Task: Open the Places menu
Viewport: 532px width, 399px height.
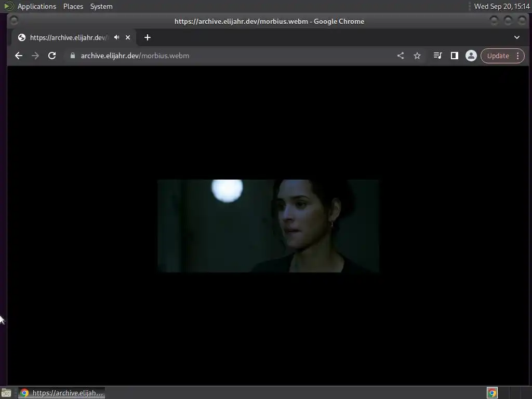Action: 73,6
